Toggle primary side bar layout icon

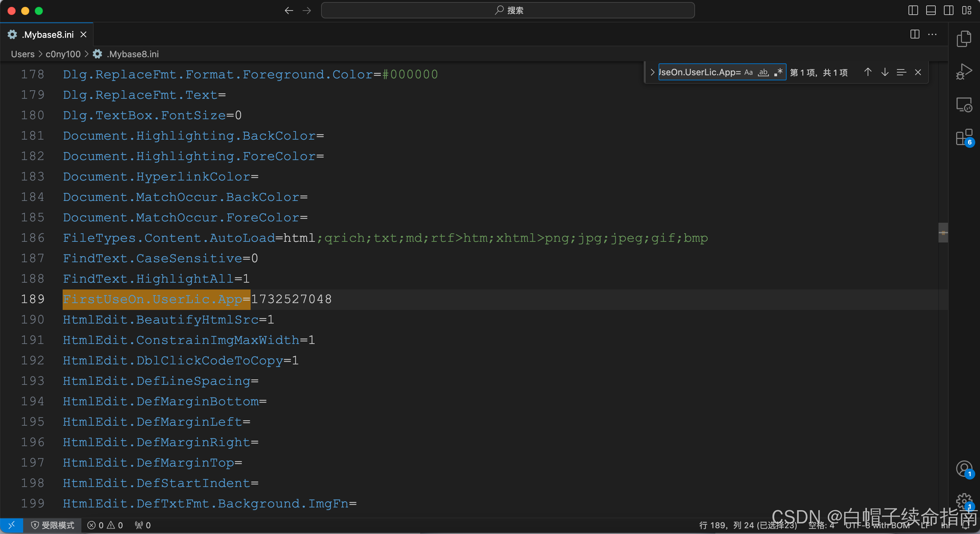913,10
